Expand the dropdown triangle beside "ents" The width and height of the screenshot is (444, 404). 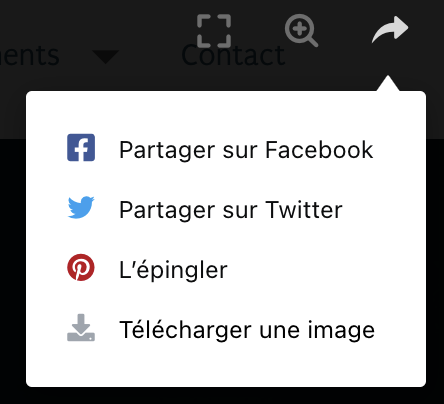click(x=105, y=57)
